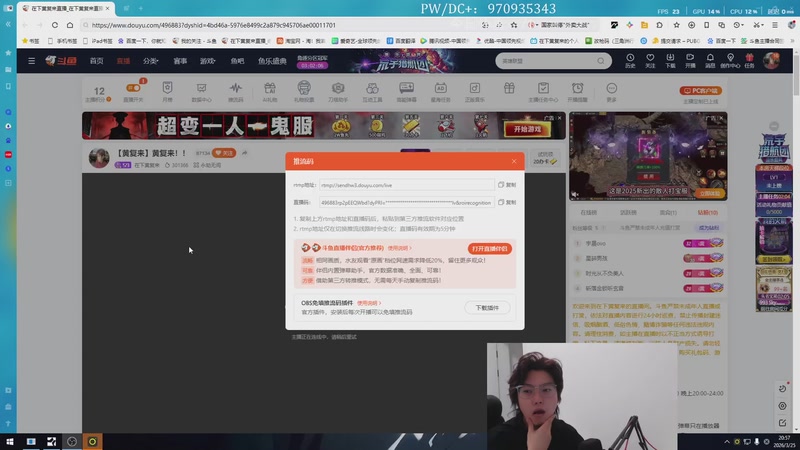Open the 互动工具 icon
The width and height of the screenshot is (800, 450).
pyautogui.click(x=372, y=91)
